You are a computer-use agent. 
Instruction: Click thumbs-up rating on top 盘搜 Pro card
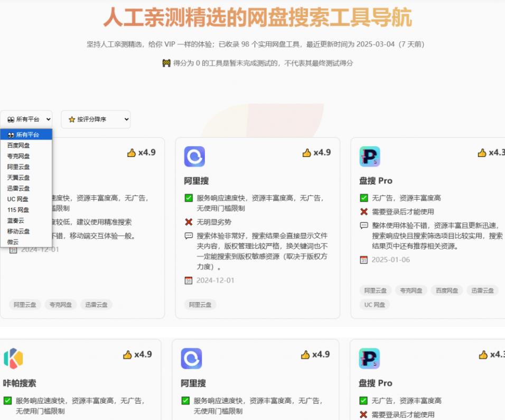click(491, 153)
